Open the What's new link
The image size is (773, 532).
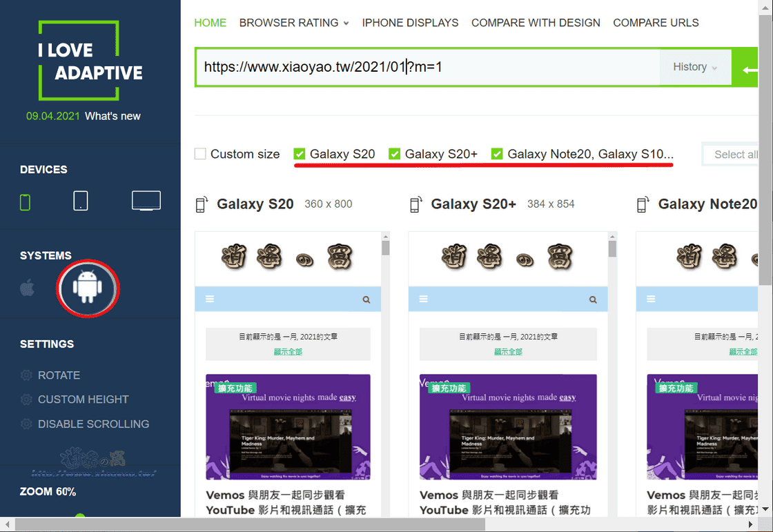[x=112, y=117]
